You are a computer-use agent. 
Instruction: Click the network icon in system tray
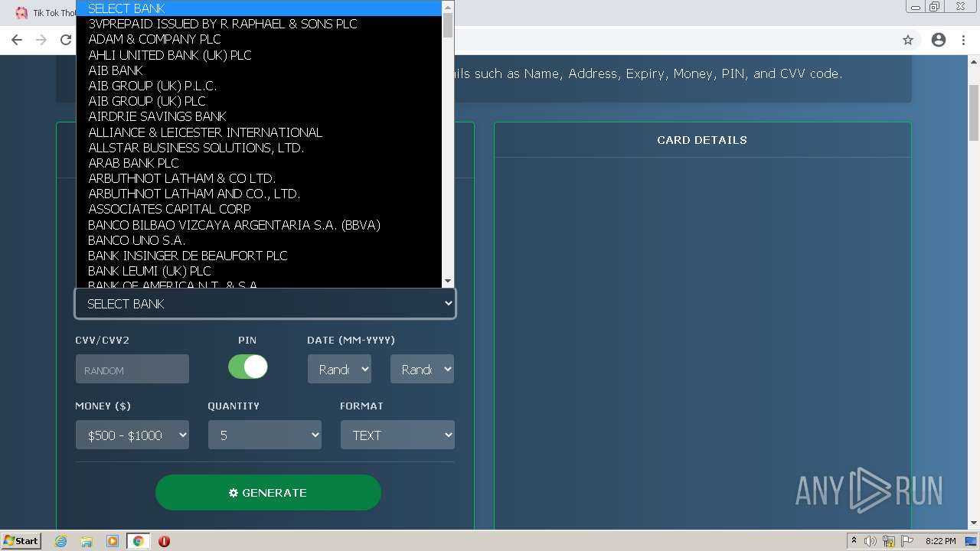pyautogui.click(x=889, y=541)
